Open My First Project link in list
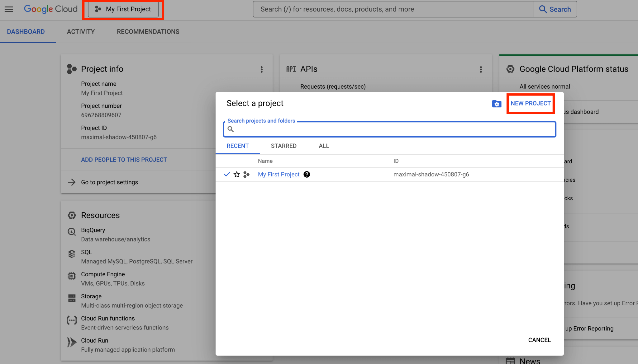 (x=279, y=175)
